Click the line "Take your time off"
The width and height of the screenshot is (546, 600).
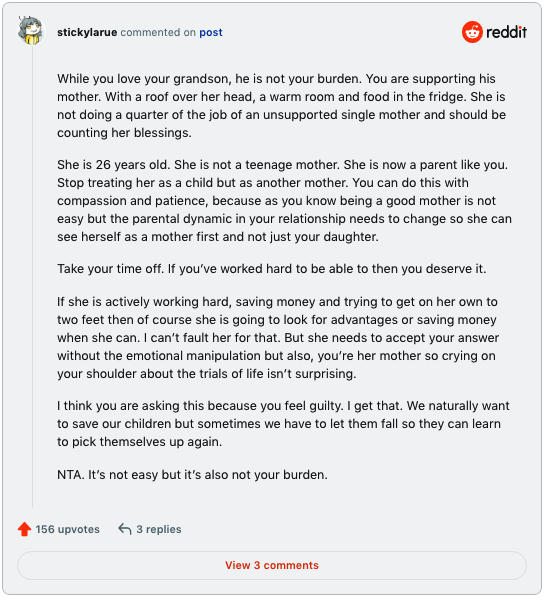pyautogui.click(x=273, y=270)
